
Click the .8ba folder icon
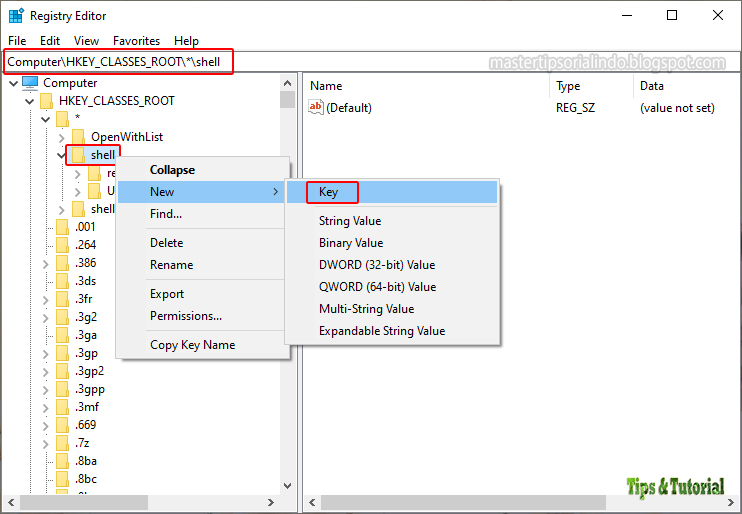[62, 461]
